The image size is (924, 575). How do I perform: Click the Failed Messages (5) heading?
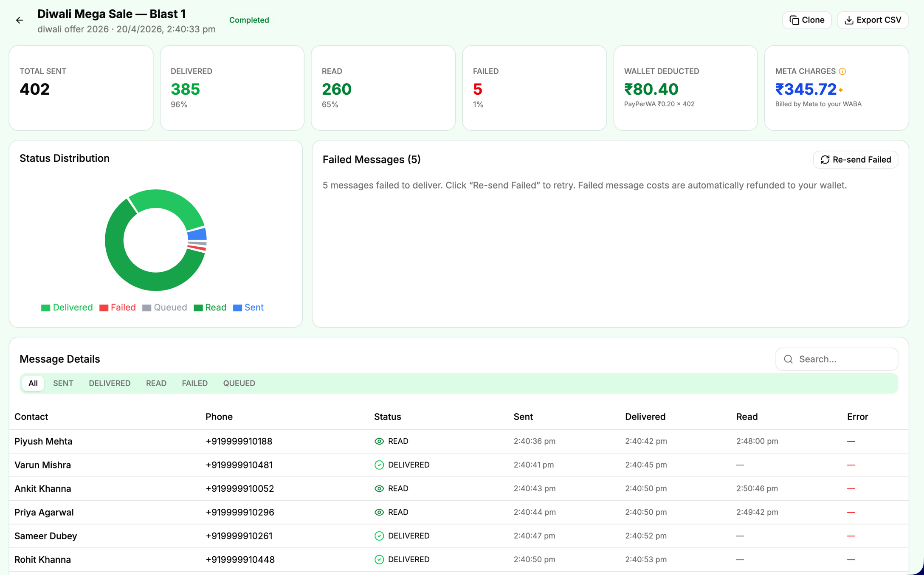(x=372, y=160)
